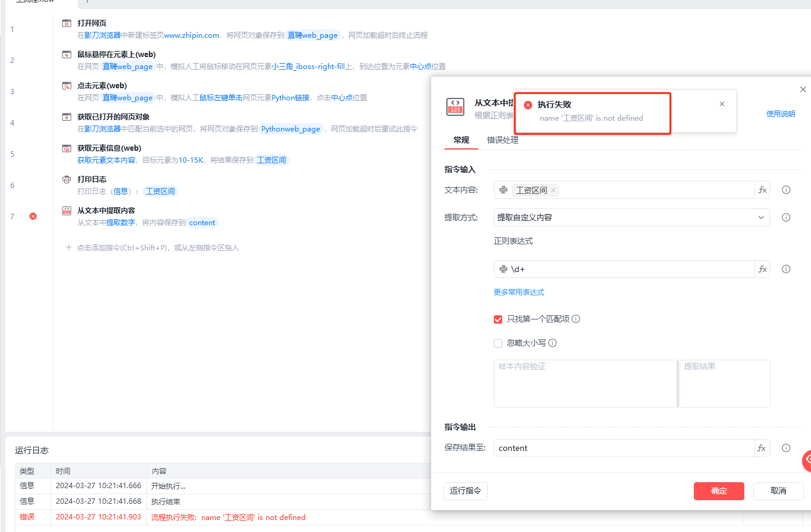The width and height of the screenshot is (811, 532).
Task: Open 更多常用表达式 link
Action: click(x=519, y=292)
